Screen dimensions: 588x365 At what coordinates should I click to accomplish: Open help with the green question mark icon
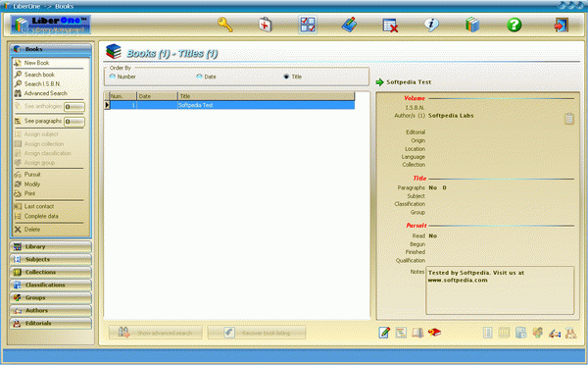coord(514,25)
